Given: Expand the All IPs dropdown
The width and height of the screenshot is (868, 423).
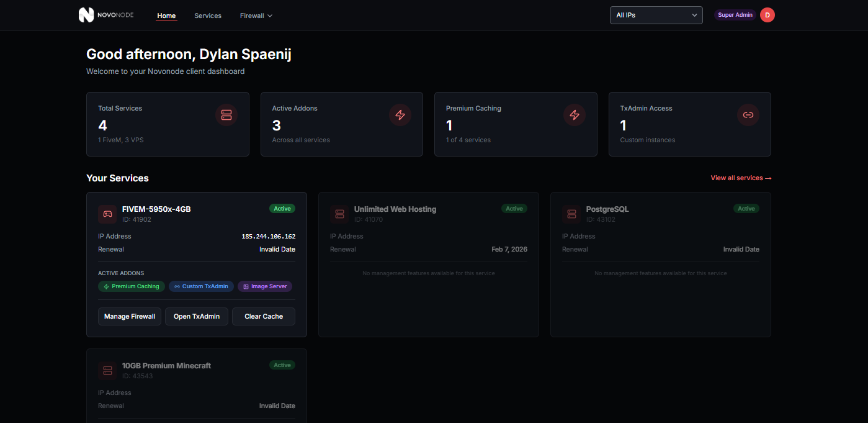Looking at the screenshot, I should (x=656, y=15).
